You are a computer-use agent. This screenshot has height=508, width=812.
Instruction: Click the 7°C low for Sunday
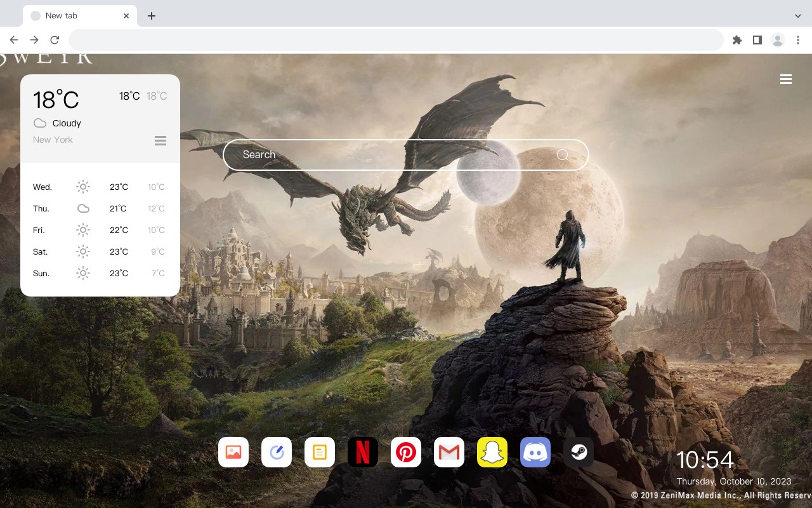pyautogui.click(x=158, y=274)
